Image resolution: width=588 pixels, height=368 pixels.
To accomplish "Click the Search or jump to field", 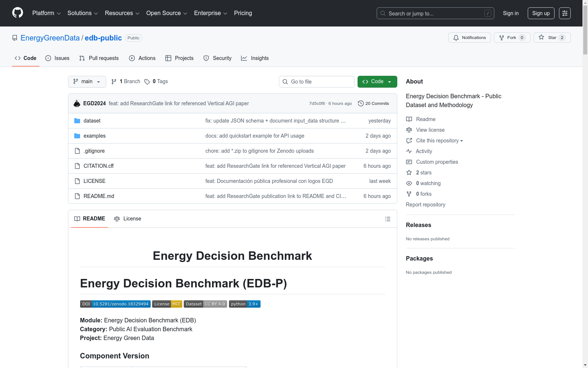I will pos(435,13).
